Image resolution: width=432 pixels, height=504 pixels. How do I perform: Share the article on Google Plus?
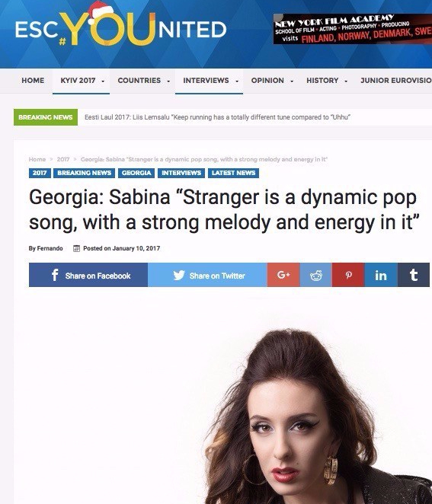pos(283,275)
